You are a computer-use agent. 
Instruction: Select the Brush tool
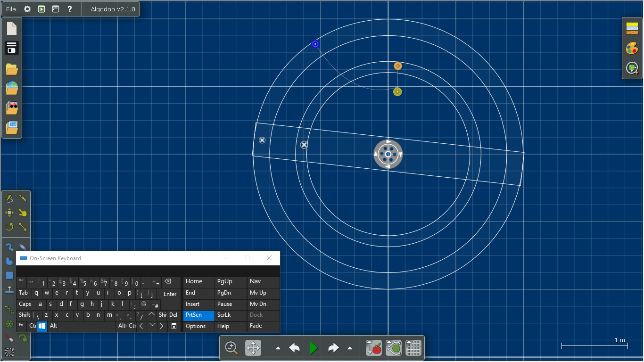(x=9, y=247)
